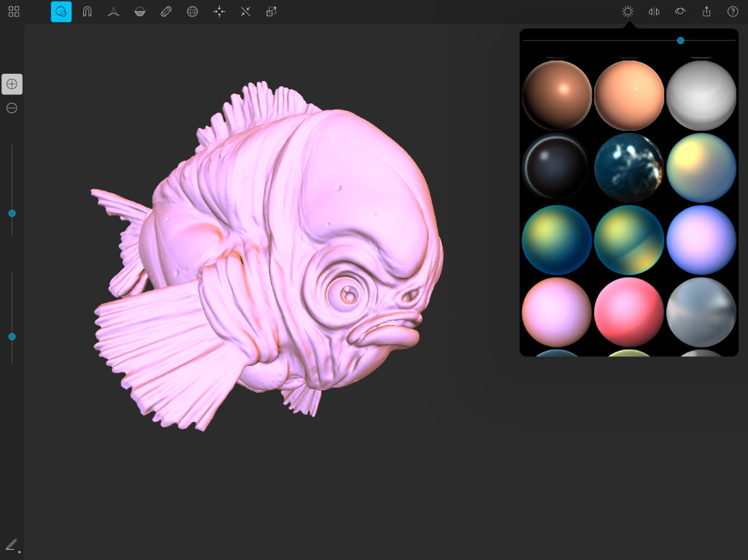
Task: Toggle the eye visibility option
Action: pos(680,12)
